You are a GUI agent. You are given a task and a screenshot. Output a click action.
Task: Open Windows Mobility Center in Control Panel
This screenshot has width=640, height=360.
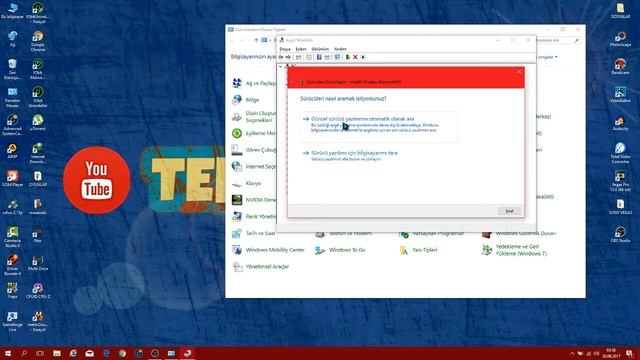coord(268,250)
